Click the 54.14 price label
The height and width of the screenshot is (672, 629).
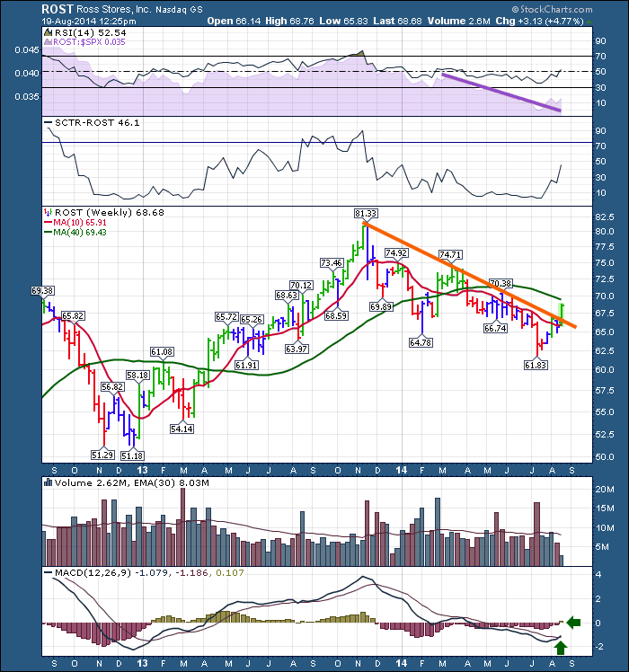pos(182,429)
